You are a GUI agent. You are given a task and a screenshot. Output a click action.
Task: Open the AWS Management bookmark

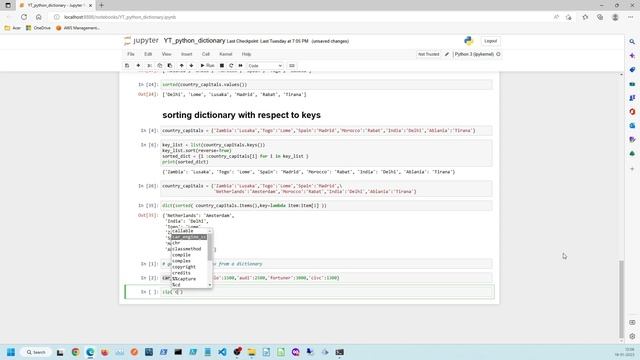coord(78,28)
